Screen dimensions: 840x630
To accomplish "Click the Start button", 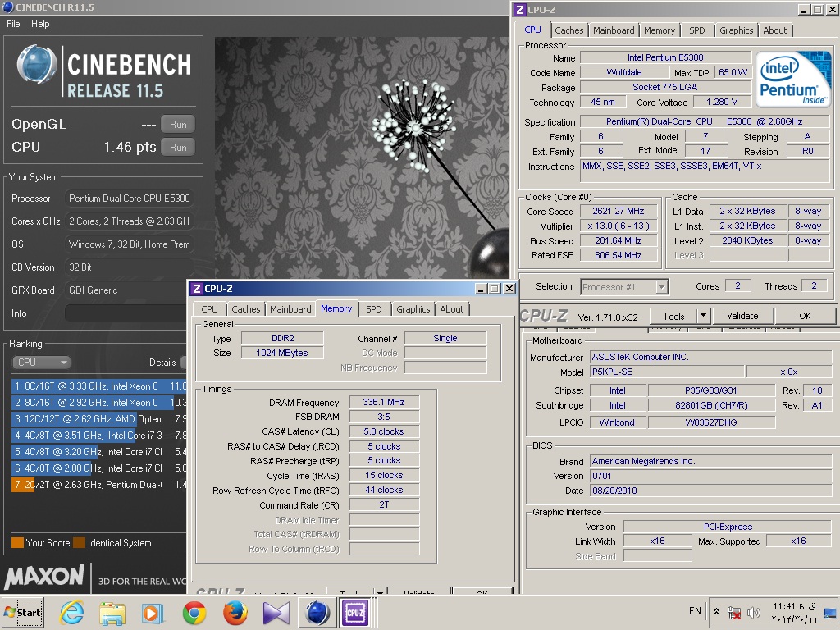I will tap(22, 612).
